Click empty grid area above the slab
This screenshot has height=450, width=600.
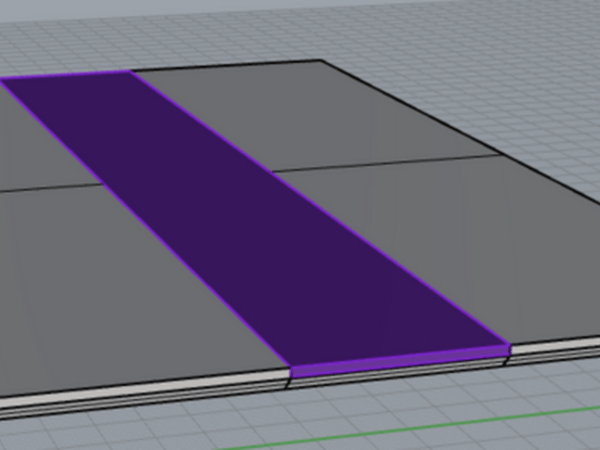(x=300, y=30)
